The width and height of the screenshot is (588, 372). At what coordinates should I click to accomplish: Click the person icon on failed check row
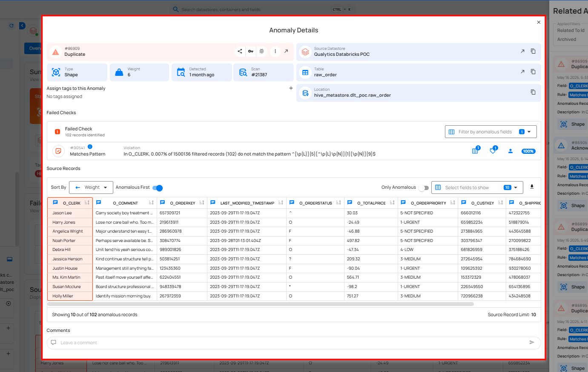click(510, 151)
